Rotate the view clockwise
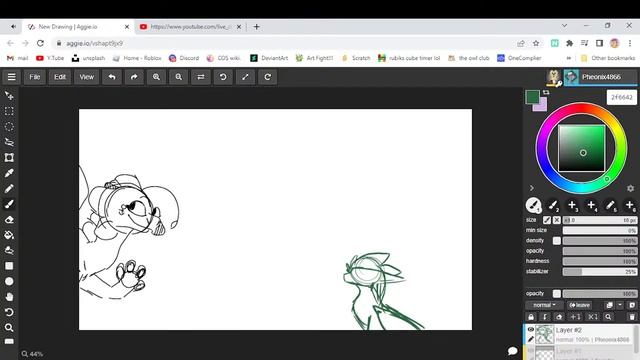Viewport: 640px width, 360px height. point(267,77)
